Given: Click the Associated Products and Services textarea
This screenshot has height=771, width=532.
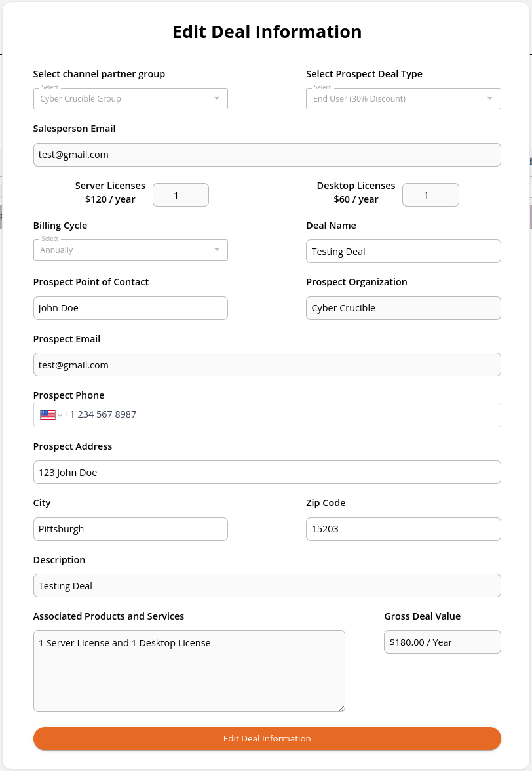Looking at the screenshot, I should tap(189, 671).
